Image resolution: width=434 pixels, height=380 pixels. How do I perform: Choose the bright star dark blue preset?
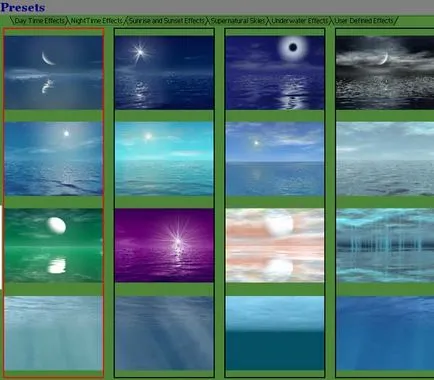(164, 73)
